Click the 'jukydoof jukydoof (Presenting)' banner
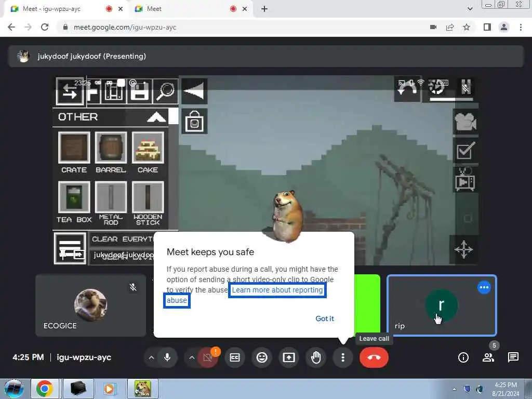The width and height of the screenshot is (532, 399). [x=266, y=56]
